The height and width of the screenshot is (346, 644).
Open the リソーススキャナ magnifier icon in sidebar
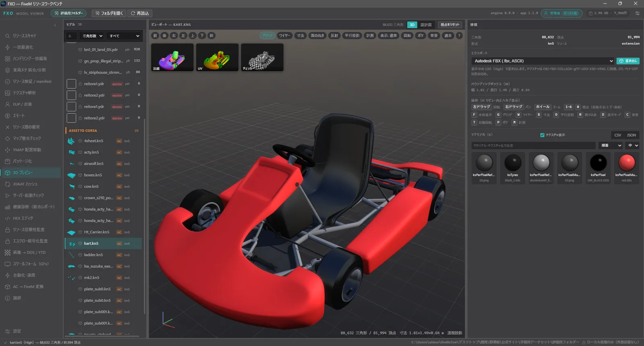(x=7, y=36)
